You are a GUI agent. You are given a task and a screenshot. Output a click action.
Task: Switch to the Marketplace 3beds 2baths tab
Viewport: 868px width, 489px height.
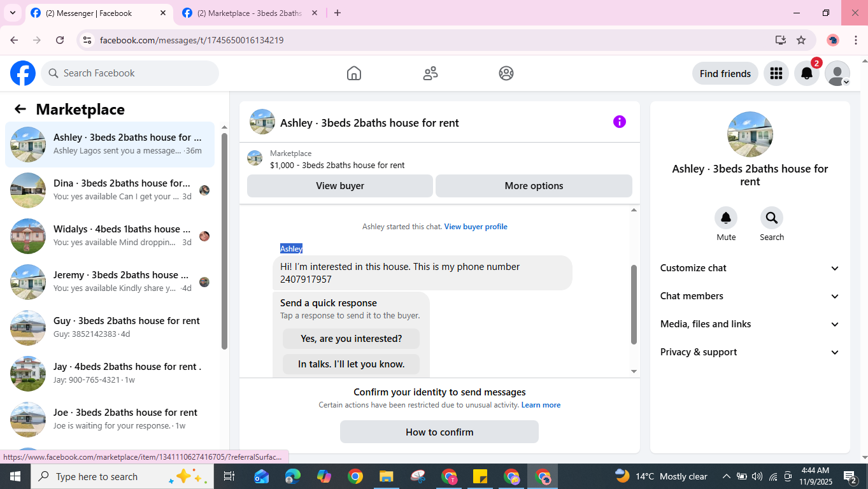(x=250, y=13)
